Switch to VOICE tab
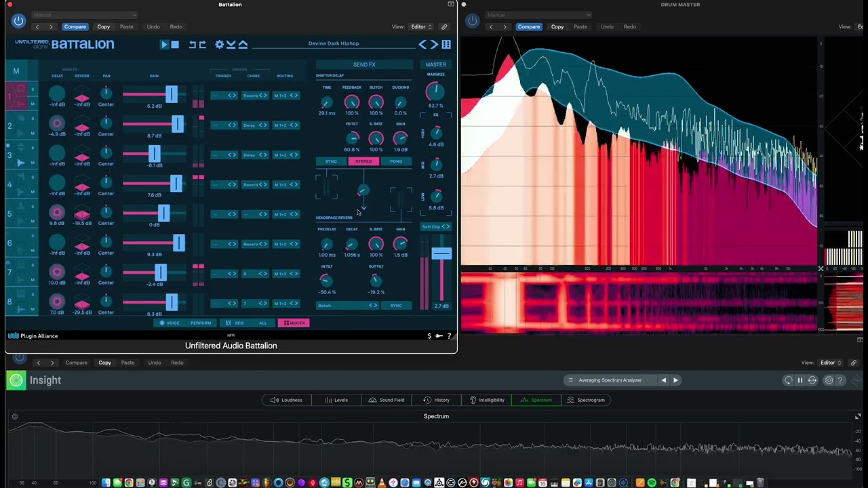This screenshot has width=868, height=488. pos(169,323)
